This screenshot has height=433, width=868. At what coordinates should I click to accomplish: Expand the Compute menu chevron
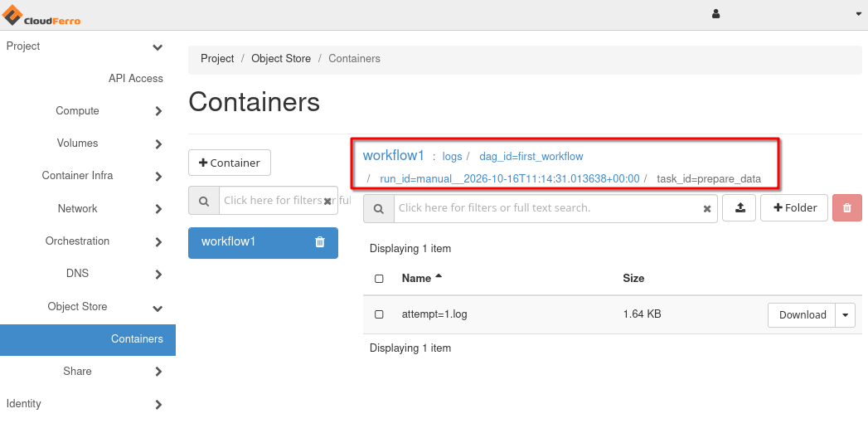(158, 111)
